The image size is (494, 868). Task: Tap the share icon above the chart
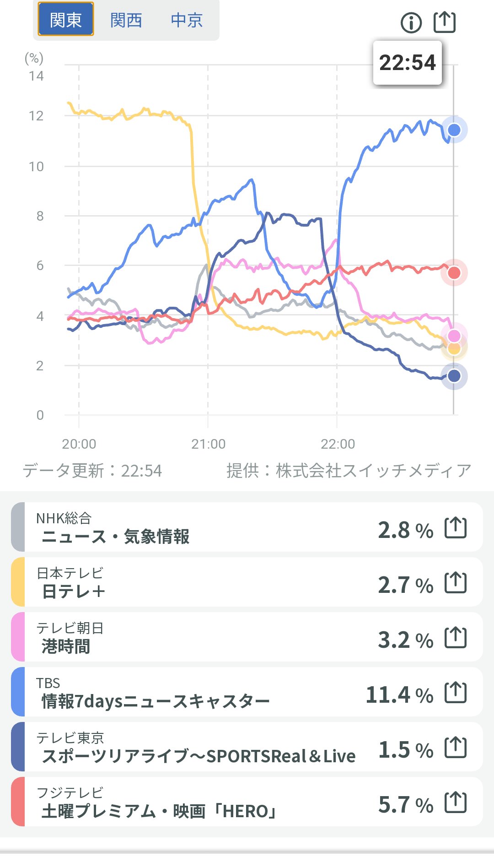[445, 22]
